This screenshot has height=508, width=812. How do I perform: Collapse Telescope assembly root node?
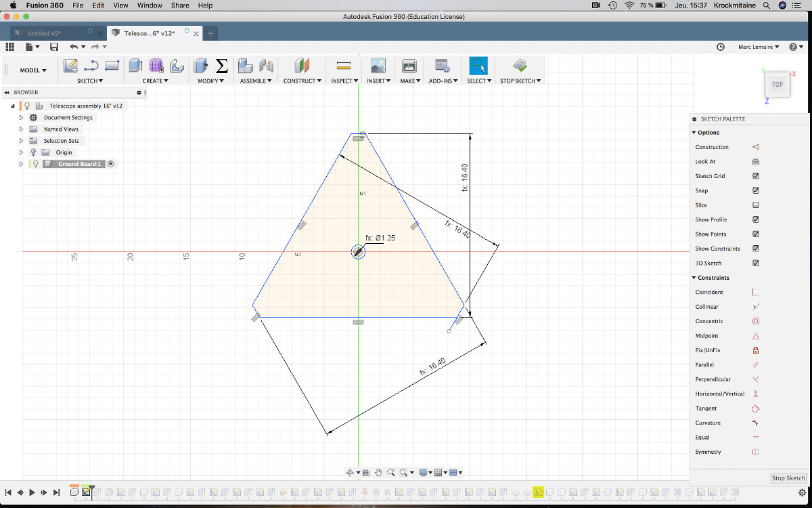[12, 106]
